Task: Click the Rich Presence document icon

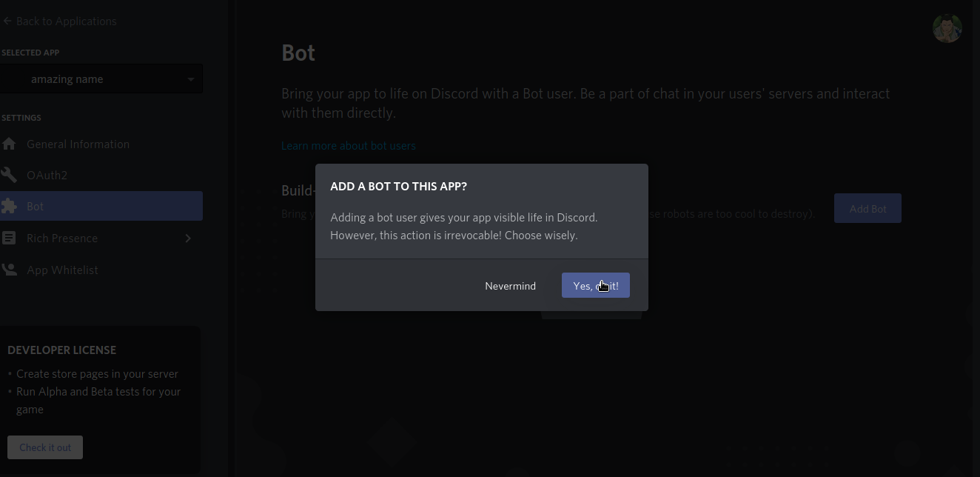Action: click(x=9, y=238)
